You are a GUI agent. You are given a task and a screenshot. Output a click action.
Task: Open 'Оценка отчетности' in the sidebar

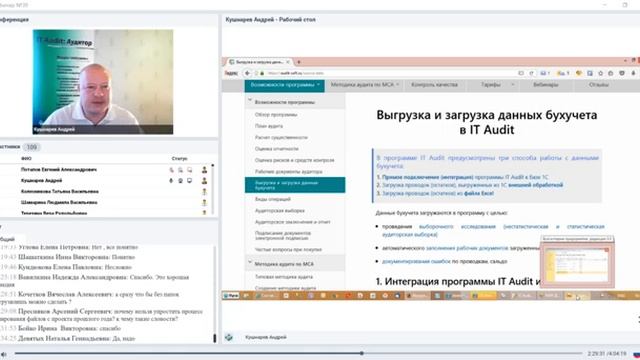point(277,149)
